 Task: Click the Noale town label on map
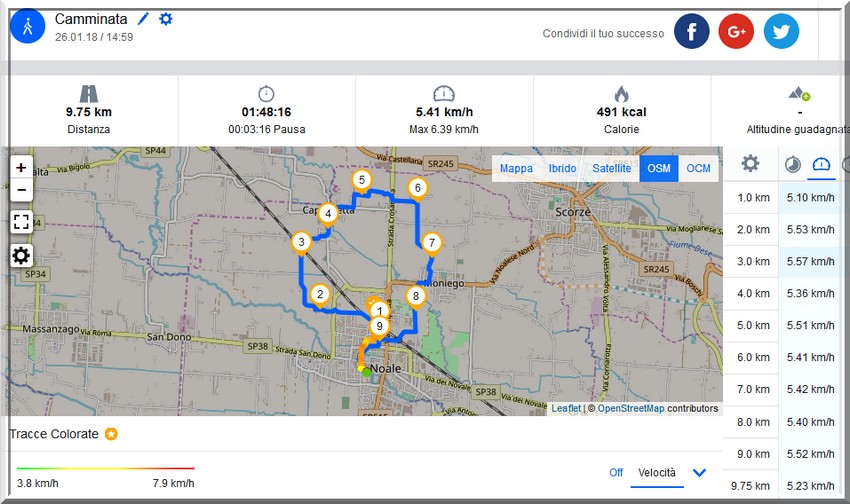click(x=385, y=369)
